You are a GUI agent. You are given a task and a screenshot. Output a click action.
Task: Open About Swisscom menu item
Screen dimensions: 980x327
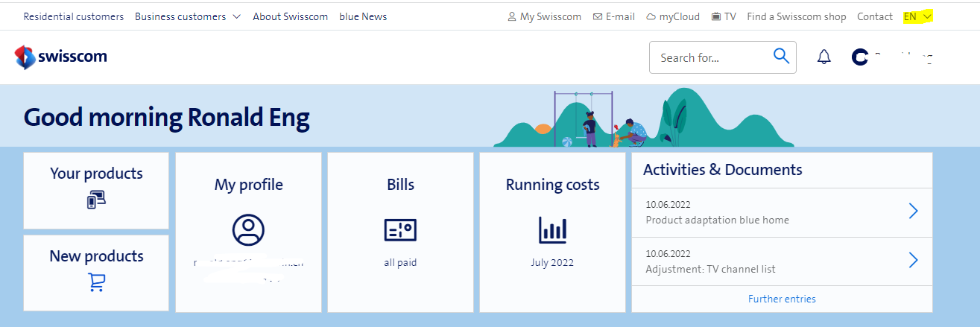(290, 16)
